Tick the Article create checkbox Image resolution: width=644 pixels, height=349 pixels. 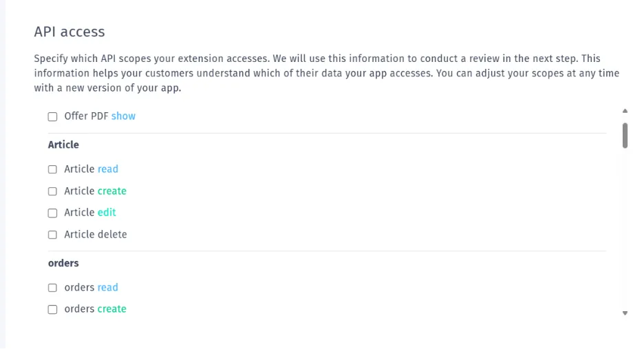click(x=52, y=191)
